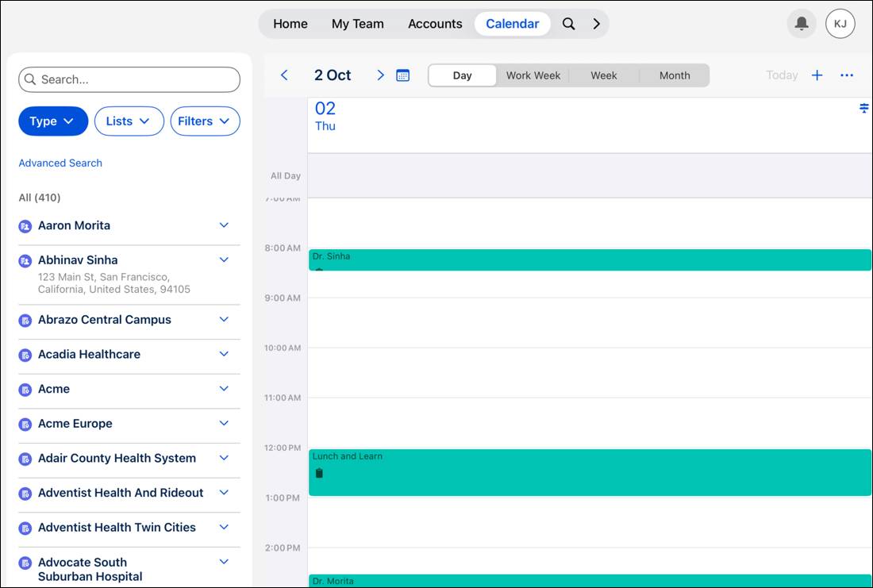Open the Filters dropdown

coord(205,121)
